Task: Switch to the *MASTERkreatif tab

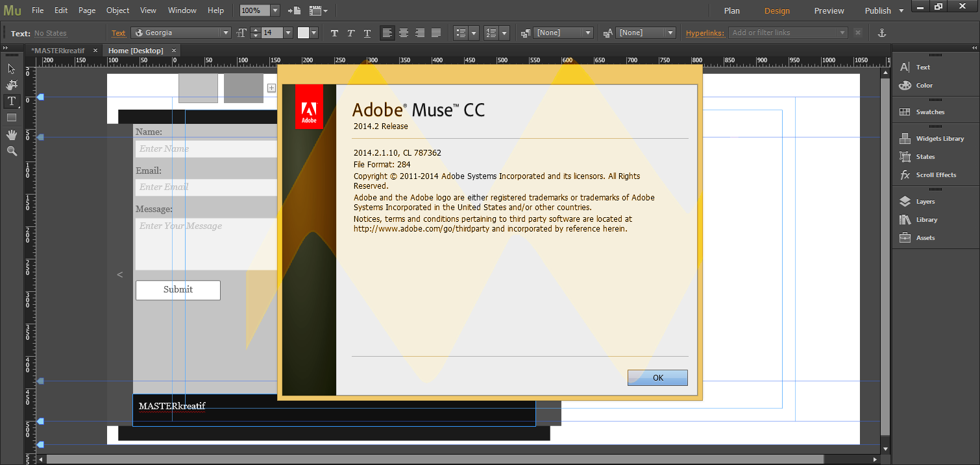Action: coord(60,50)
